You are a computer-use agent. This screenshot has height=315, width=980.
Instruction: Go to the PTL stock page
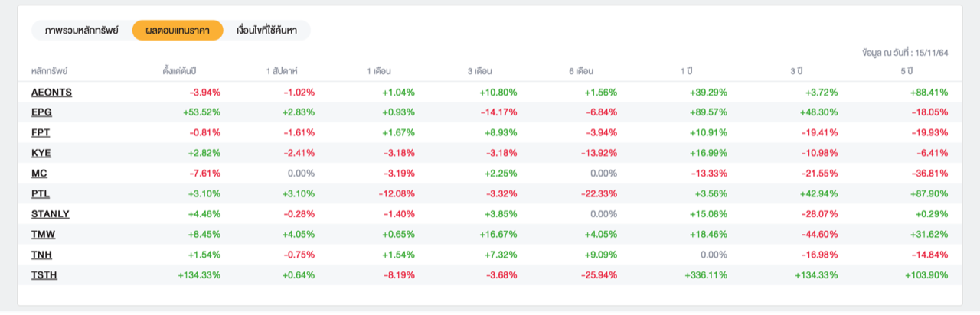pyautogui.click(x=41, y=193)
